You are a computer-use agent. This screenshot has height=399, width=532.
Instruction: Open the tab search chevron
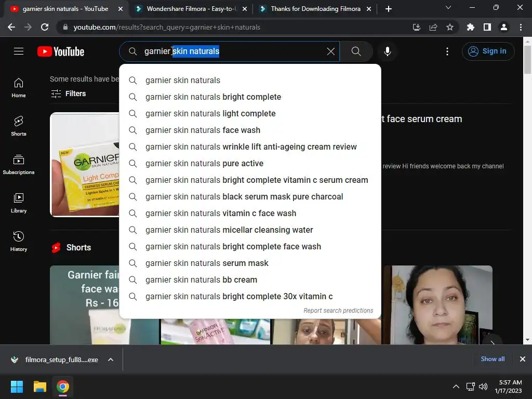click(448, 7)
